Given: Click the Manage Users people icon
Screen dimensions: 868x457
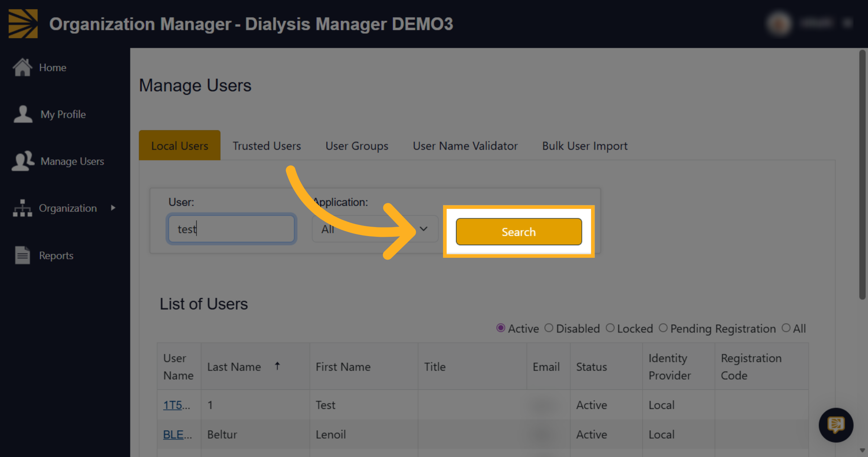Looking at the screenshot, I should tap(23, 161).
